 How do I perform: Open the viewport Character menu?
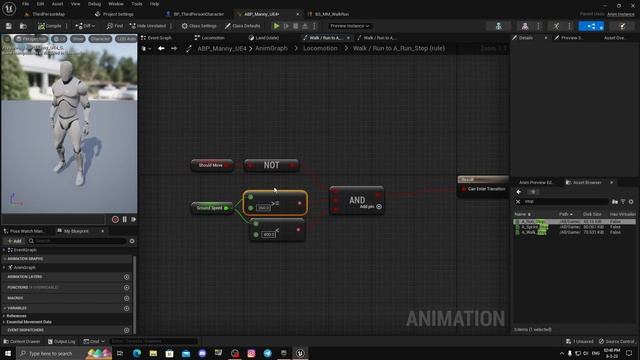point(100,39)
